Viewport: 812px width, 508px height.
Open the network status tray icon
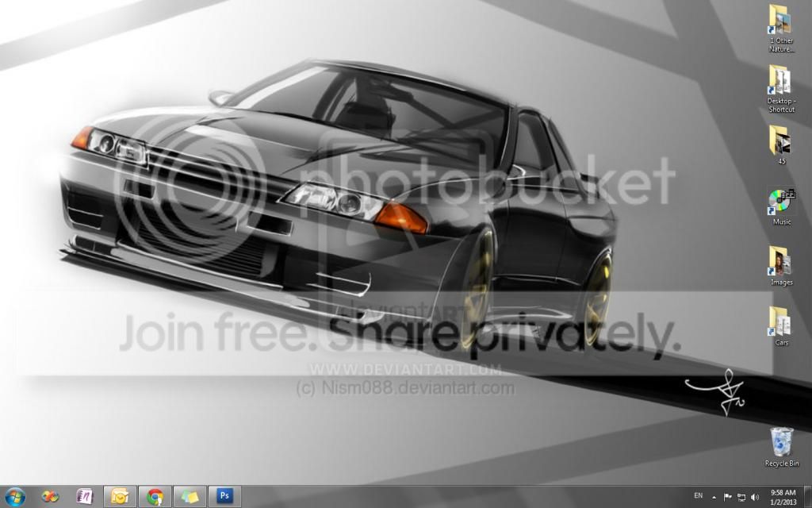[x=741, y=497]
